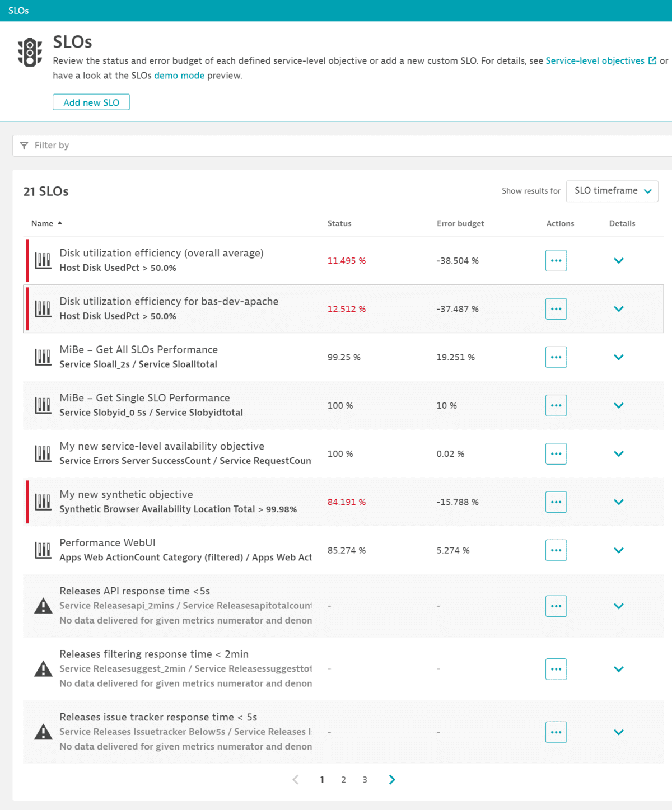Click status value 99.25 %
Viewport: 672px width, 810px height.
coord(344,357)
